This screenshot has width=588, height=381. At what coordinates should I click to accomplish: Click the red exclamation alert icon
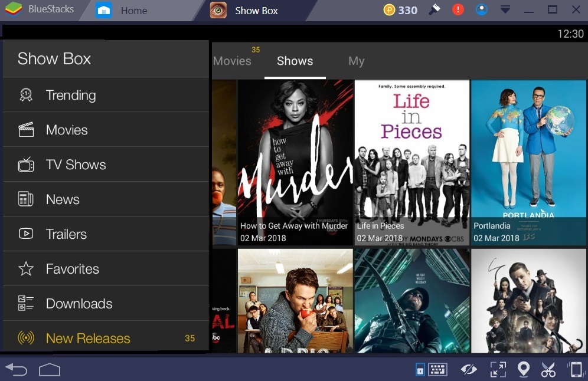pos(458,9)
